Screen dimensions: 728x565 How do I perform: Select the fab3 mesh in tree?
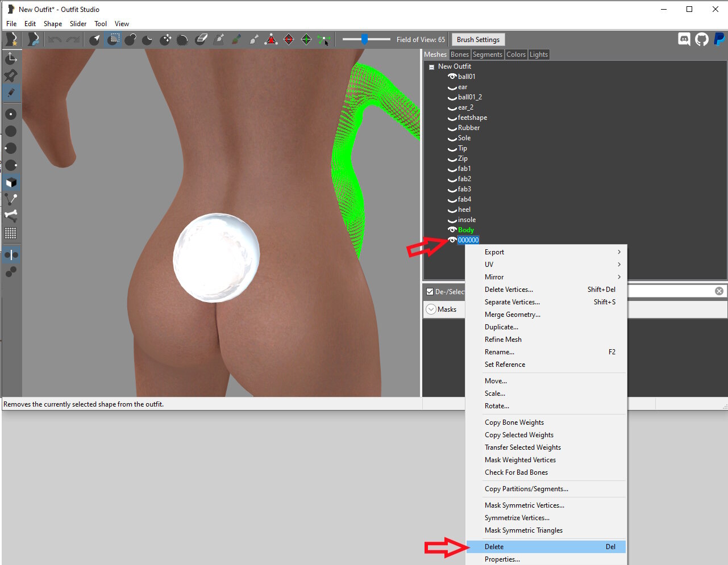[x=464, y=189]
